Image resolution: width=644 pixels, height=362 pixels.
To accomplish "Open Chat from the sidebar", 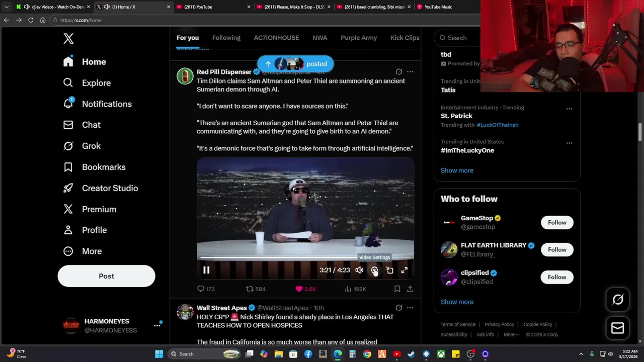I will pyautogui.click(x=82, y=125).
